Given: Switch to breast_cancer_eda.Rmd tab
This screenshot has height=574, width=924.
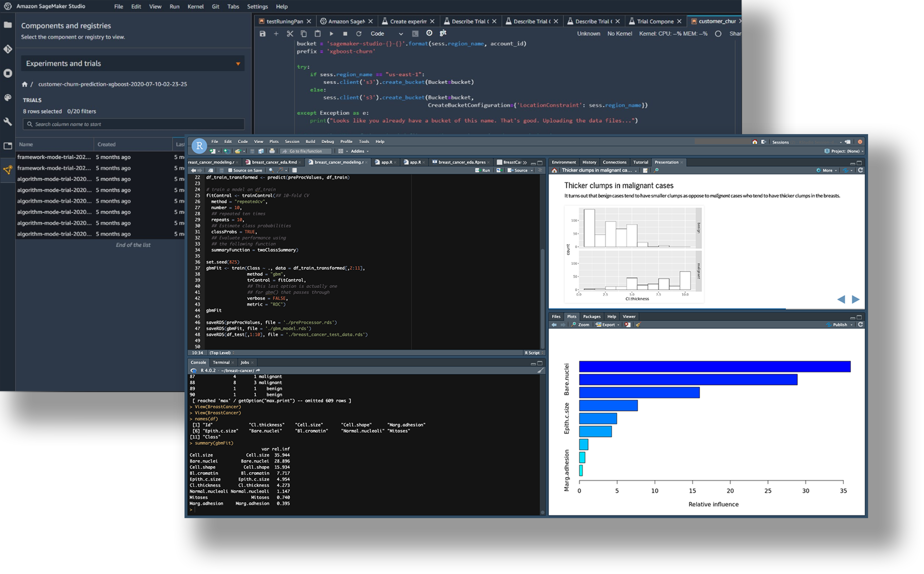Looking at the screenshot, I should [273, 163].
